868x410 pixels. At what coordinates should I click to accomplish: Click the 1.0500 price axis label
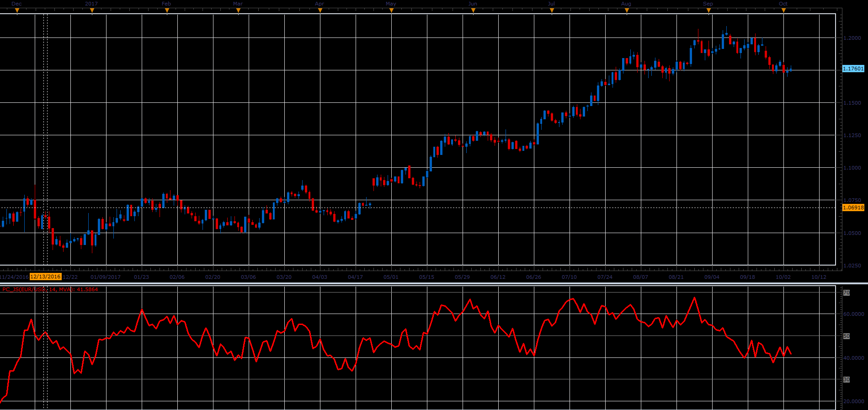point(852,233)
